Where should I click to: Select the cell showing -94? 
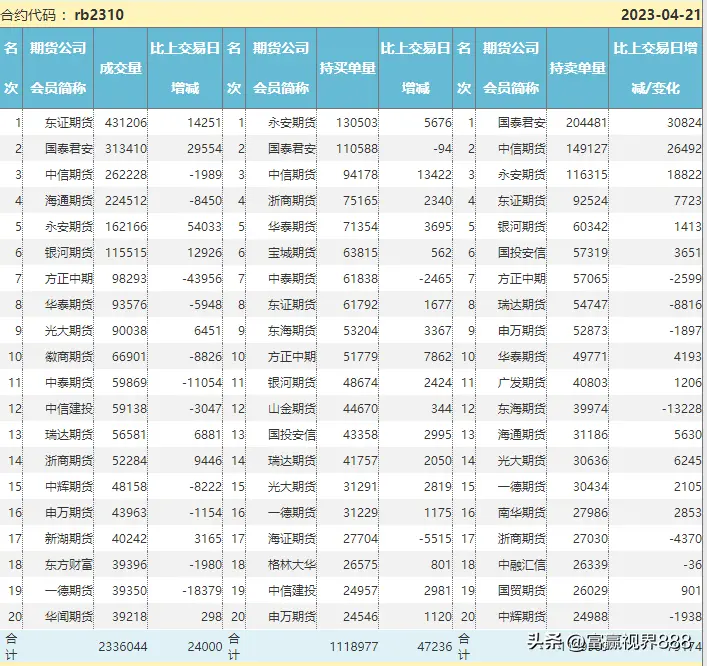(442, 149)
